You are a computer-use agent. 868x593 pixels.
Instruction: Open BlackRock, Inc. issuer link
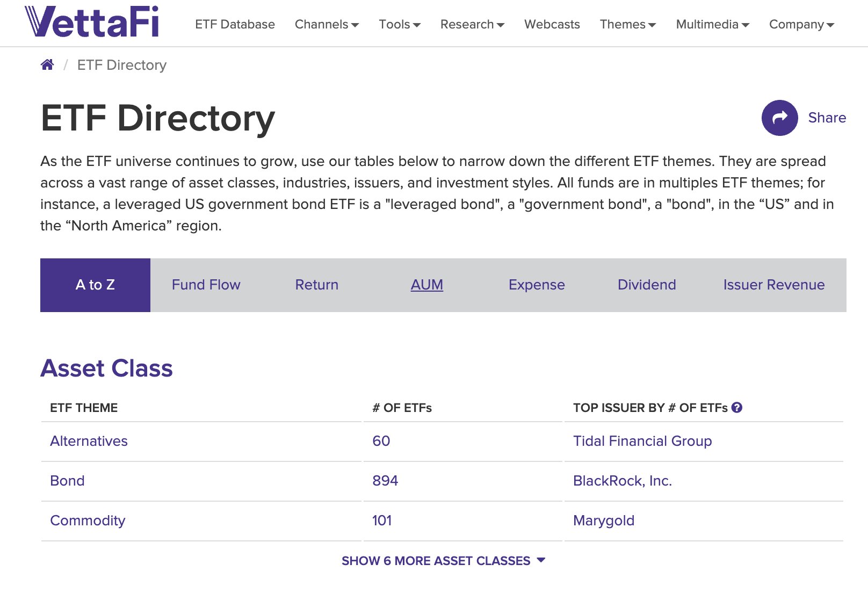click(x=623, y=481)
